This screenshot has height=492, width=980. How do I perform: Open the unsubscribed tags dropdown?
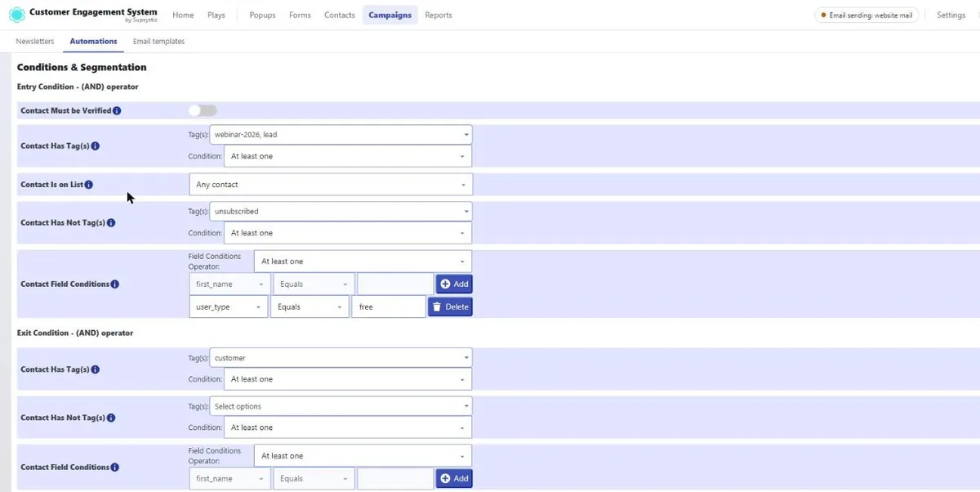click(x=341, y=211)
